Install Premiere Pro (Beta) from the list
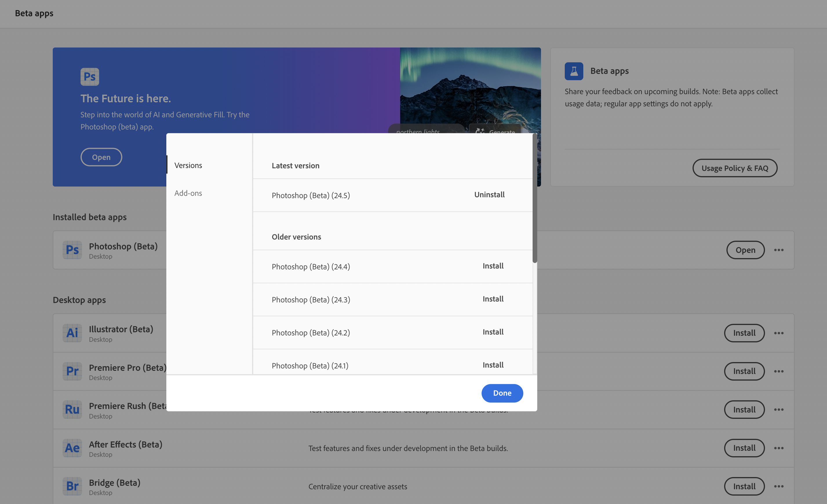Screen dimensions: 827x504 744,371
